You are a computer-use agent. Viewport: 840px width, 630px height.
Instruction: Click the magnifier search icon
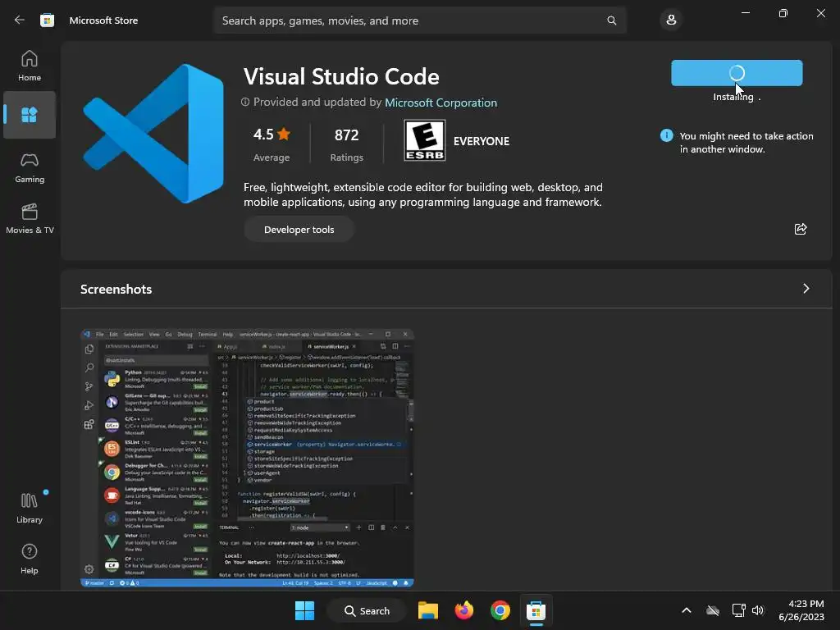pyautogui.click(x=611, y=21)
